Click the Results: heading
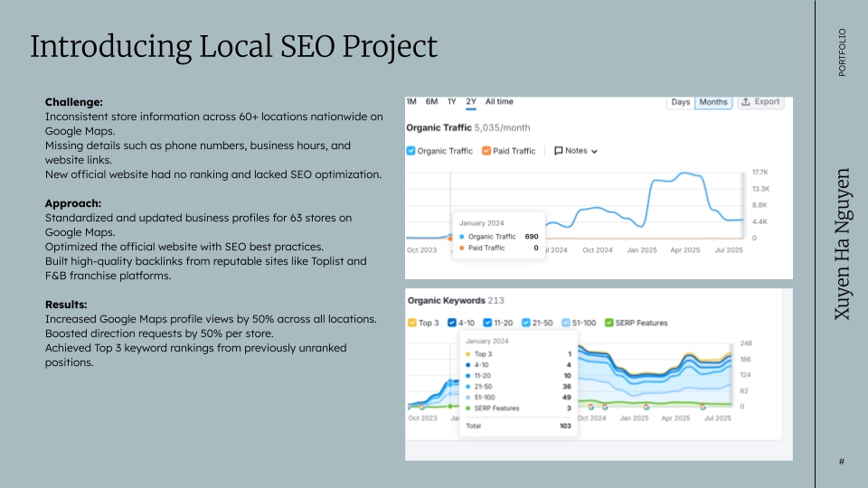Viewport: 868px width, 488px height. point(66,305)
